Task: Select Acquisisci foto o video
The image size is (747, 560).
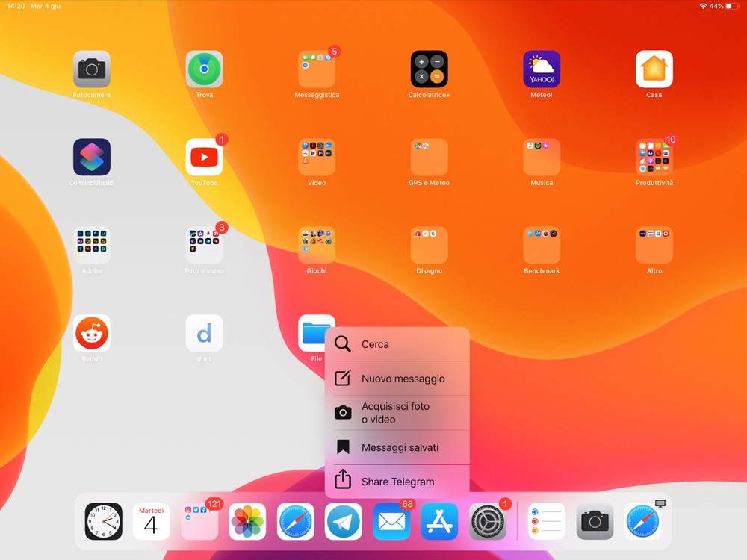Action: [x=397, y=413]
